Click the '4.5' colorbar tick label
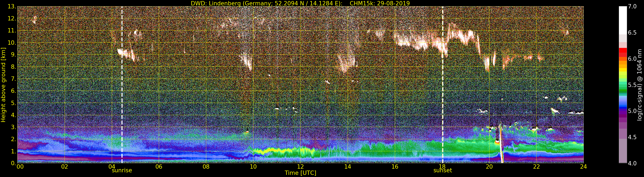 point(632,137)
